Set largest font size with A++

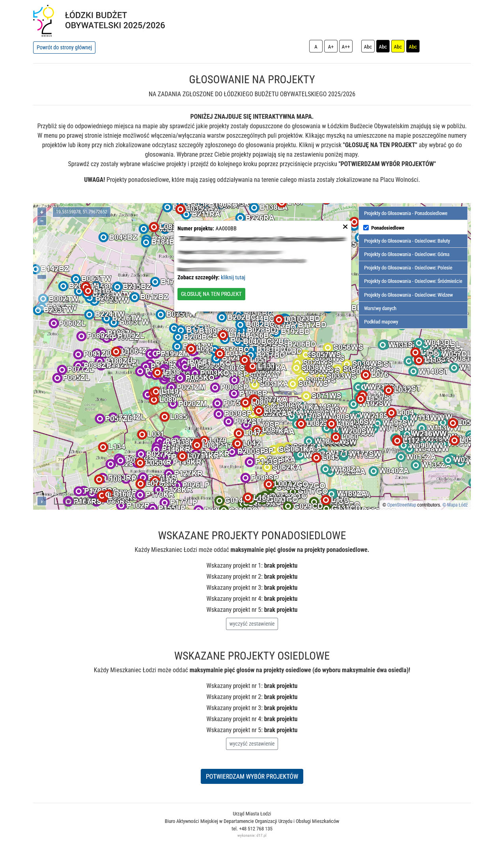[345, 47]
